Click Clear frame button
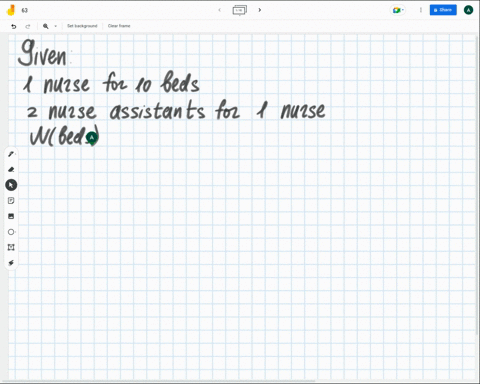 tap(119, 26)
